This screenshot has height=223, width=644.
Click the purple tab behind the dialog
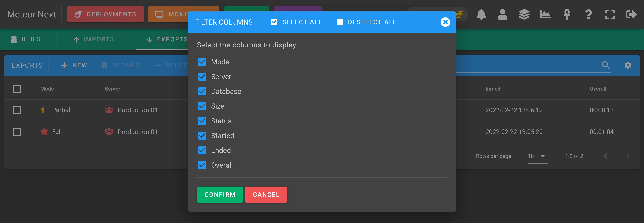[298, 9]
